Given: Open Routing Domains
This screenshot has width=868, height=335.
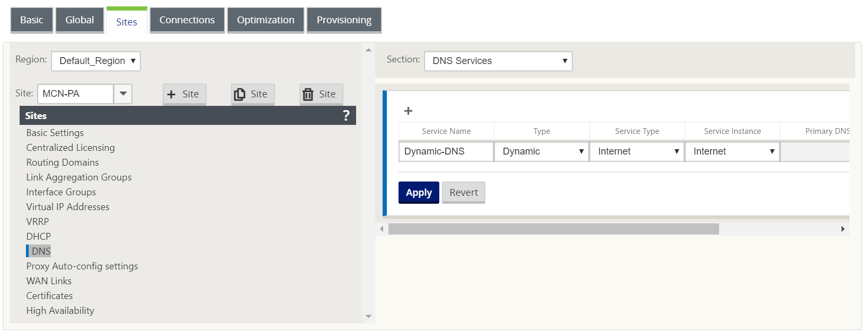Looking at the screenshot, I should coord(63,162).
